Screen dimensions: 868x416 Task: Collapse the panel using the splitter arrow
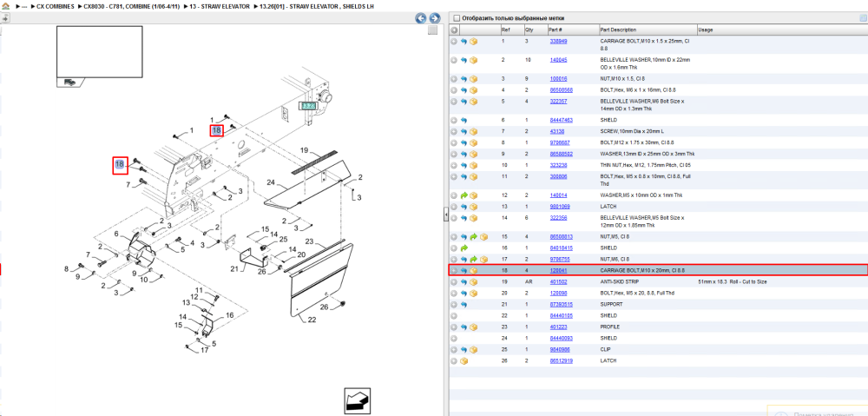click(445, 215)
